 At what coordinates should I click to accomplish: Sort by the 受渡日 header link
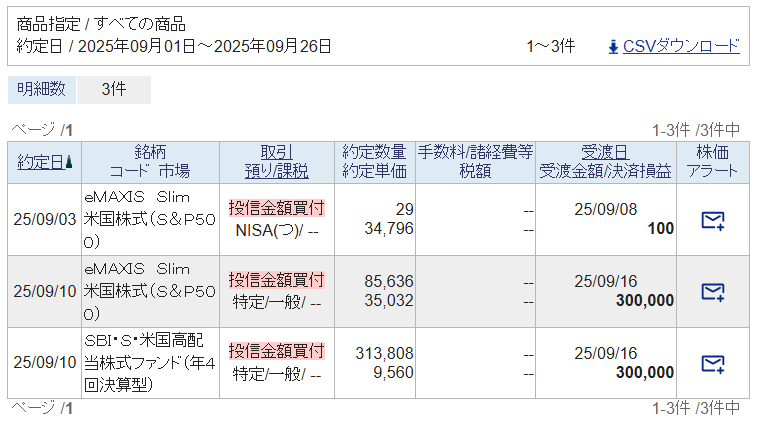click(604, 152)
